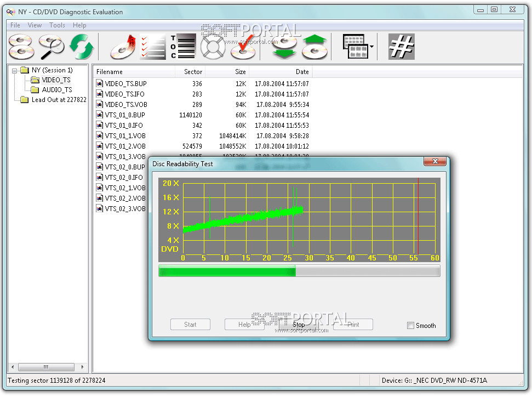Click the disc with green up arrow
The height and width of the screenshot is (397, 532).
pyautogui.click(x=314, y=47)
